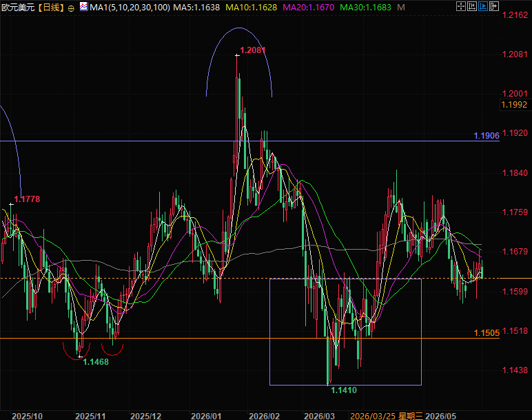Click the 欧元美元 symbol name
This screenshot has width=532, height=420.
point(18,8)
